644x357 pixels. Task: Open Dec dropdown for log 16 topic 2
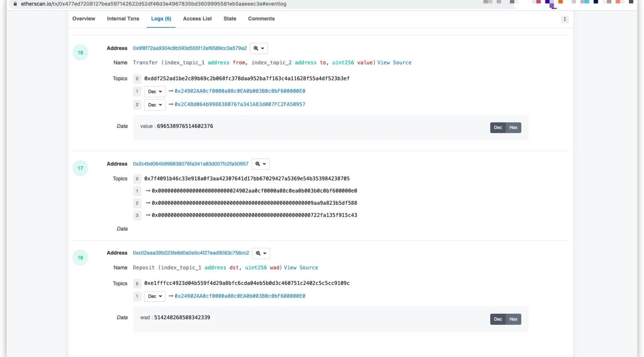(x=154, y=105)
